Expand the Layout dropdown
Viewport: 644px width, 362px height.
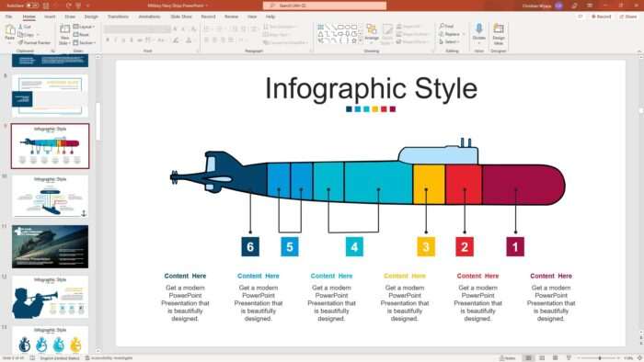click(85, 27)
